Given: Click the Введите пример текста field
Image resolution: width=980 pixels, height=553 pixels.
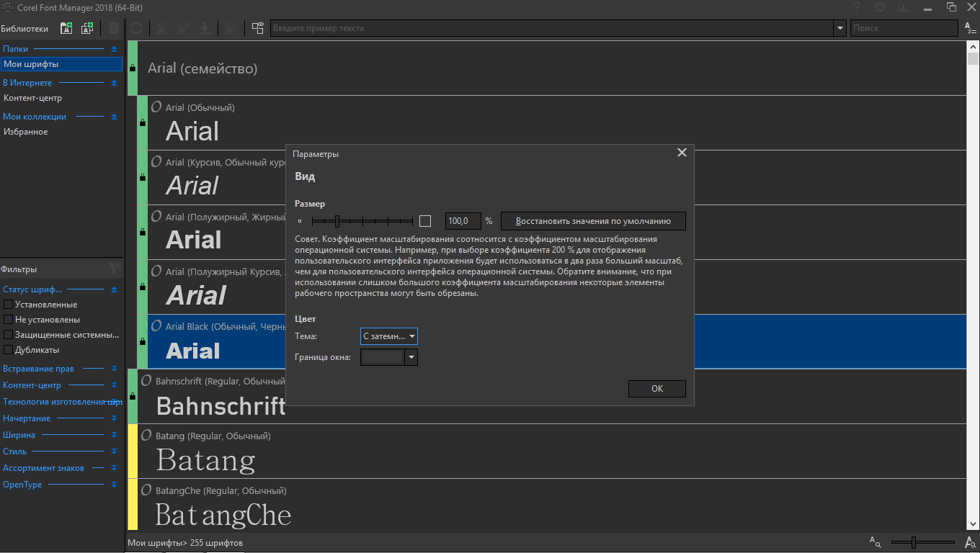Looking at the screenshot, I should point(552,28).
